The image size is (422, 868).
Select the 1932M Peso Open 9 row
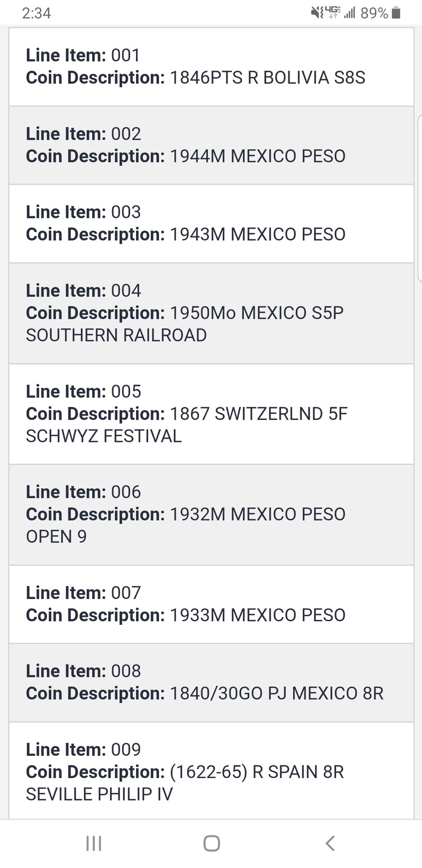click(211, 514)
